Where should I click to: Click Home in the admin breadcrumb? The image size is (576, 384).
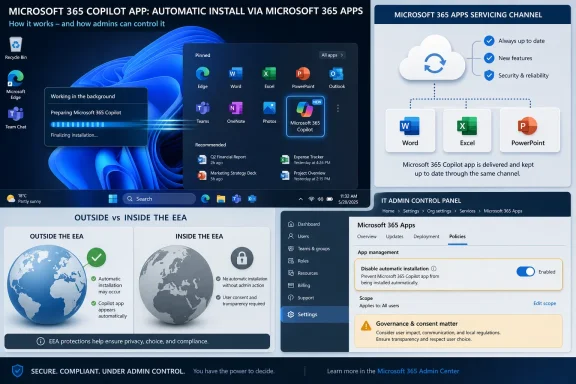[x=388, y=211]
